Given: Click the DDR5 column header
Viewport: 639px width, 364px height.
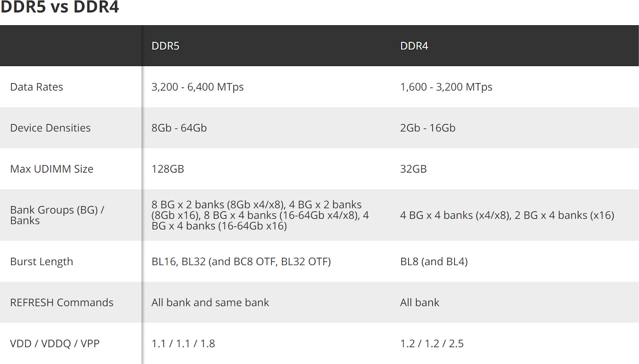Looking at the screenshot, I should pos(165,46).
